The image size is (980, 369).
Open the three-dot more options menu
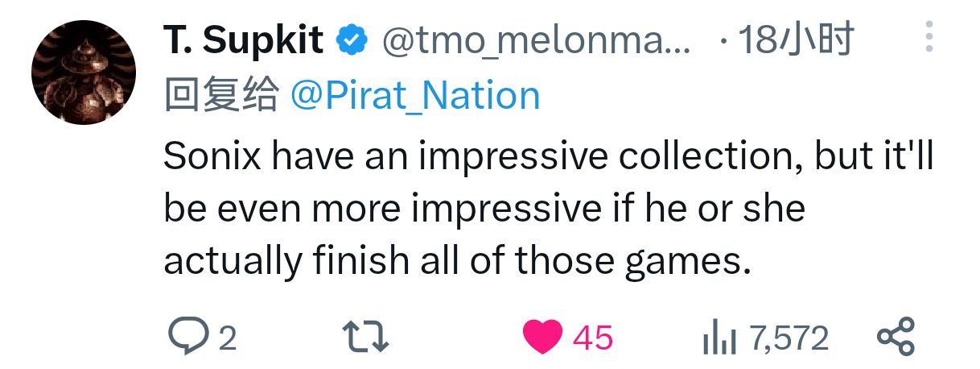pos(929,37)
